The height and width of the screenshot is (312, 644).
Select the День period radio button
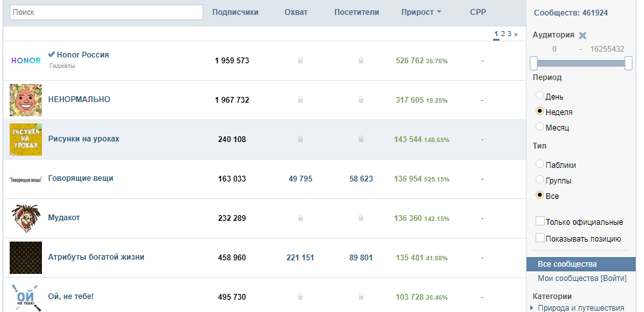pos(539,96)
